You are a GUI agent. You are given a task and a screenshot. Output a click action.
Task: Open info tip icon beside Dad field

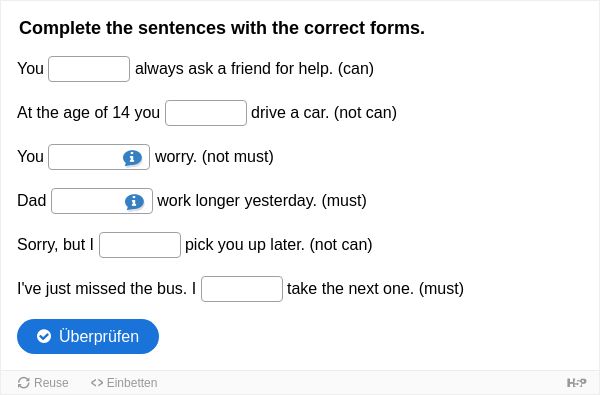point(134,202)
